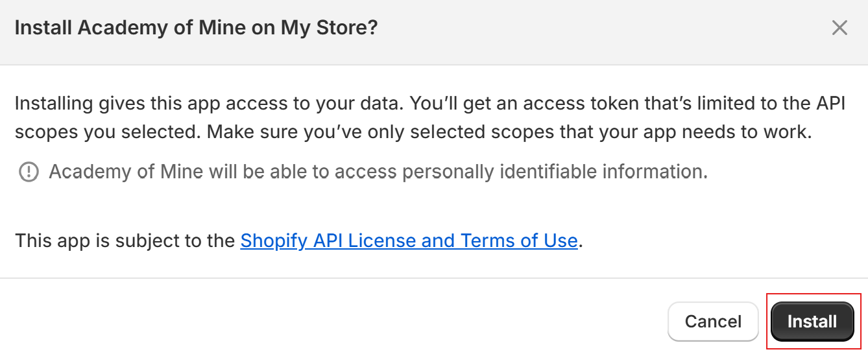This screenshot has height=354, width=868.
Task: Cancel the app installation dialog
Action: tap(713, 322)
